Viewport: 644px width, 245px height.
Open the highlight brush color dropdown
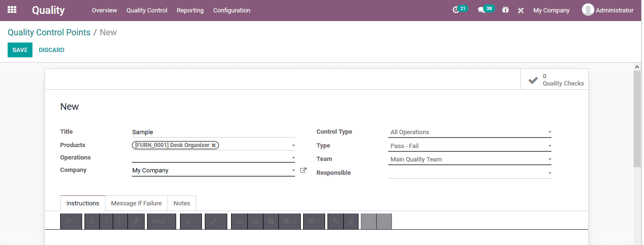[x=216, y=222]
